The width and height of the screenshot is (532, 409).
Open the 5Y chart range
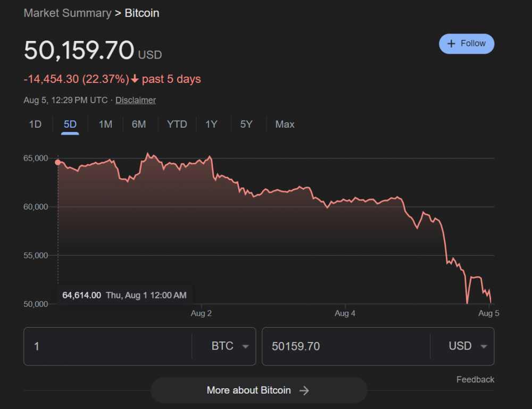click(x=246, y=124)
